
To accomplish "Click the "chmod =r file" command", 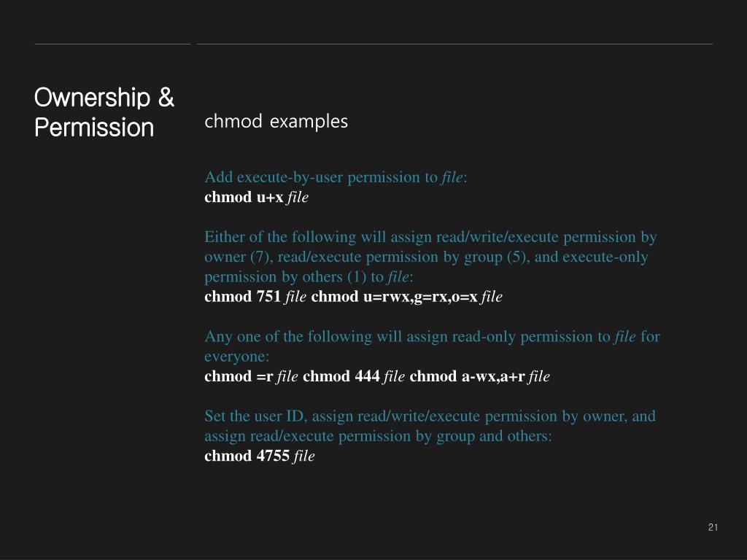I will tap(251, 377).
